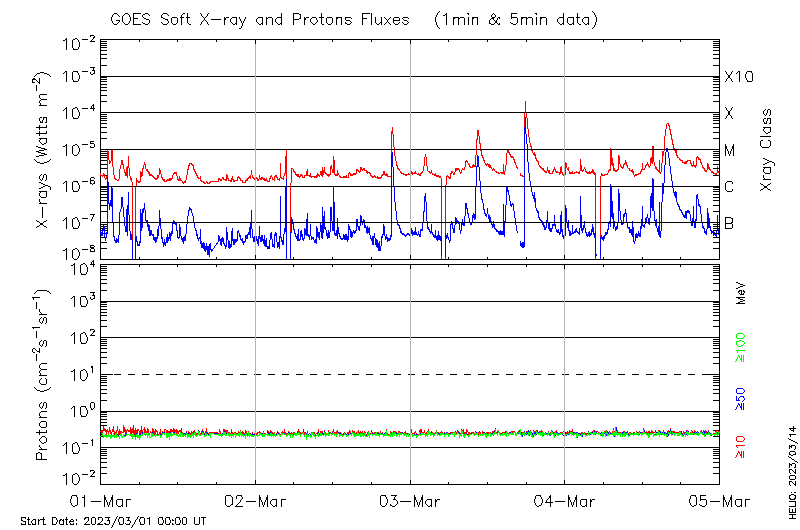Click the 03-Mar date tick label
Viewport: 800px width, 530px height.
pyautogui.click(x=410, y=500)
